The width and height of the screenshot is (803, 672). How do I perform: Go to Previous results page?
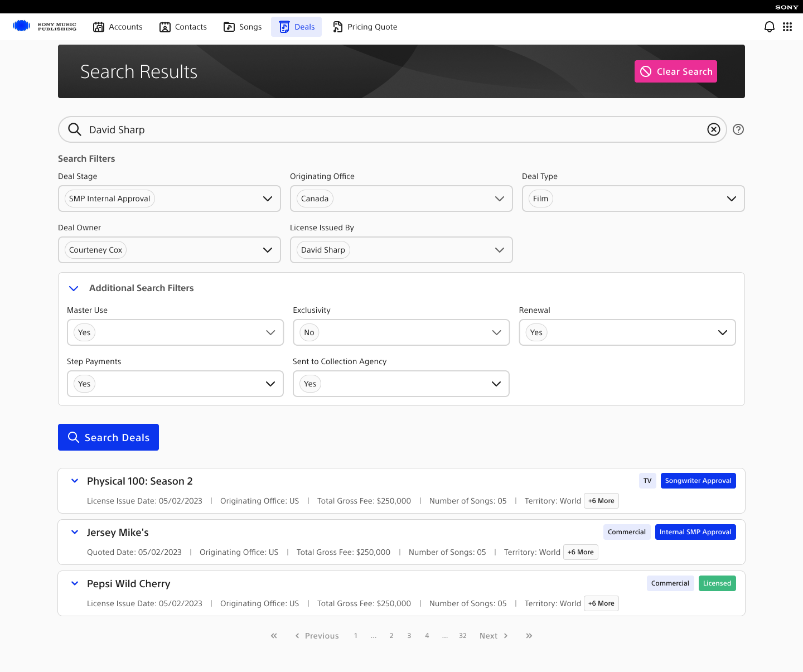[317, 636]
